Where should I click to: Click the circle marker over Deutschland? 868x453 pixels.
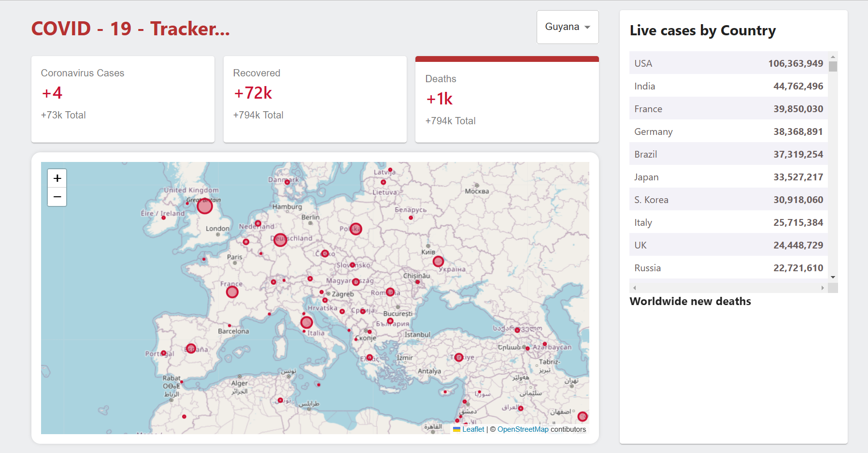coord(280,240)
